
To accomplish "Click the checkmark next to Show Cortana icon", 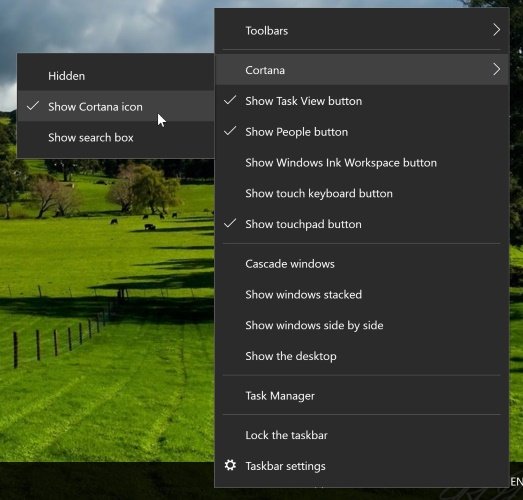I will point(33,106).
